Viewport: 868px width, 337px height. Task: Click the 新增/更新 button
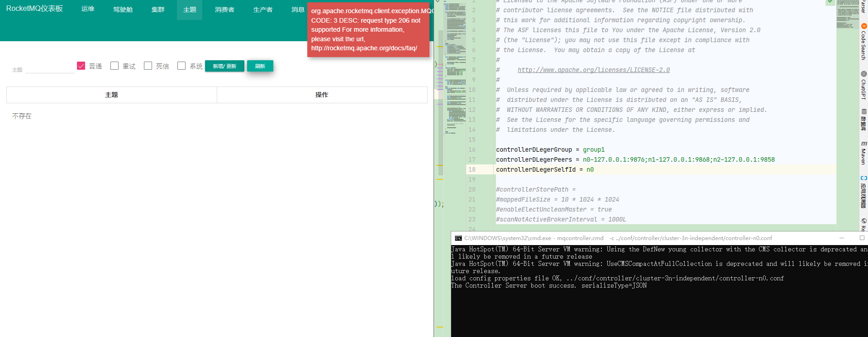(x=224, y=66)
